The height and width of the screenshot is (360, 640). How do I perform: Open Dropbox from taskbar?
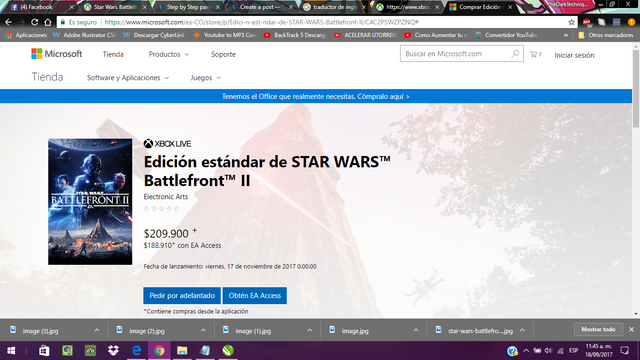(113, 351)
